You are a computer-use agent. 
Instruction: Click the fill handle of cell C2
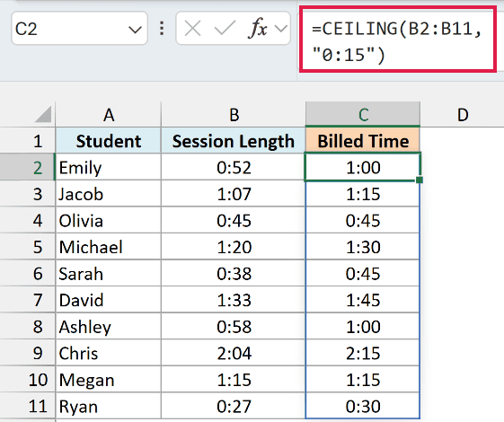click(x=420, y=180)
